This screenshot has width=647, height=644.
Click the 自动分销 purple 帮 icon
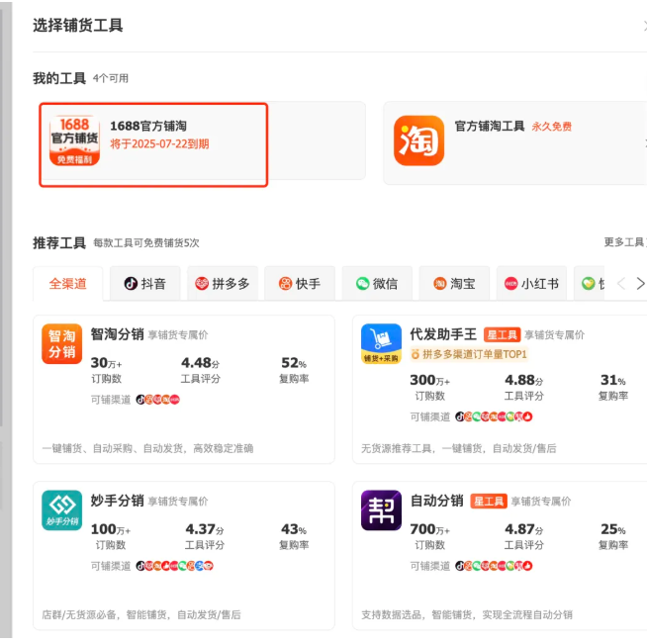point(381,510)
